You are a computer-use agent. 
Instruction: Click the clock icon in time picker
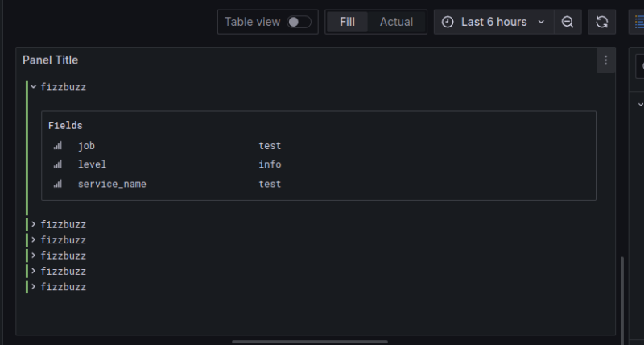448,22
